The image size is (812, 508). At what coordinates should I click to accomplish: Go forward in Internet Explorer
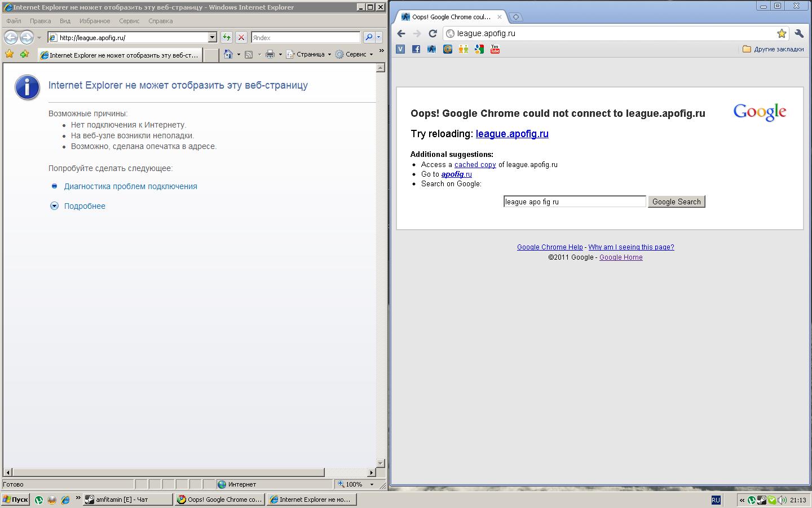[x=27, y=37]
